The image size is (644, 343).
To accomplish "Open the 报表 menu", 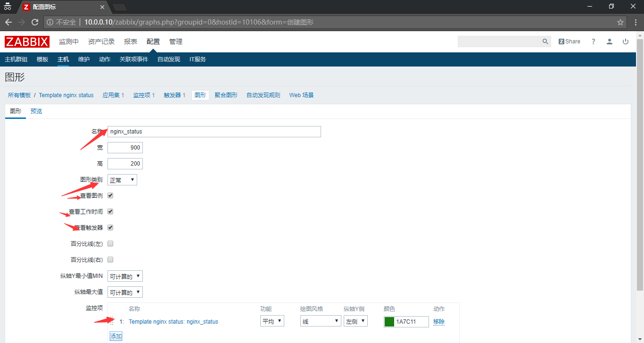I will tap(131, 42).
